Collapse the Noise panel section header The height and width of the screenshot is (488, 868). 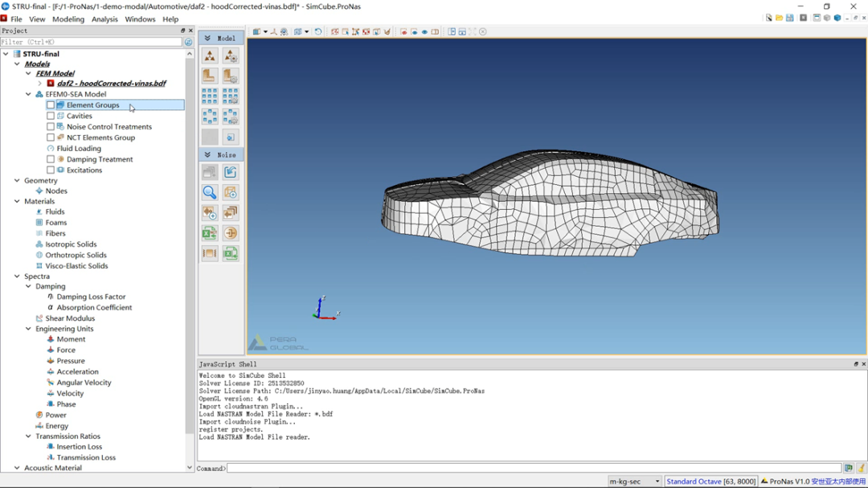click(x=207, y=154)
